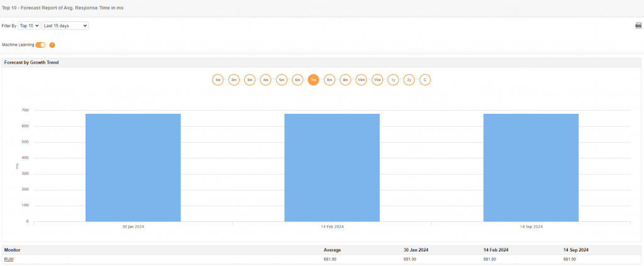The width and height of the screenshot is (644, 266).
Task: Click the 30 Jan 2024 bar
Action: point(133,167)
